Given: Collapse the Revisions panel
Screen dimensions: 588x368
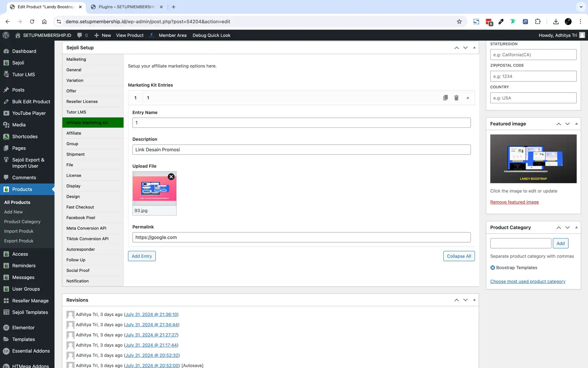Looking at the screenshot, I should (x=474, y=300).
